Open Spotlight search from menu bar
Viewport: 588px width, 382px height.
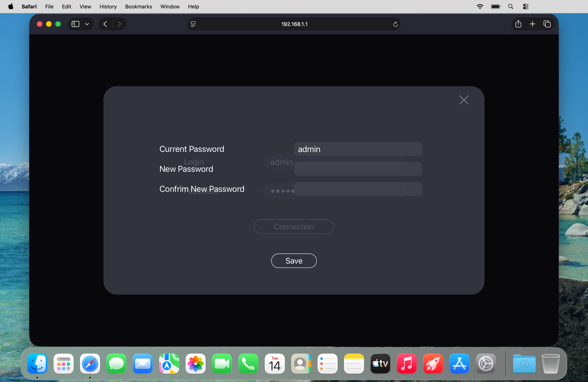coord(510,6)
